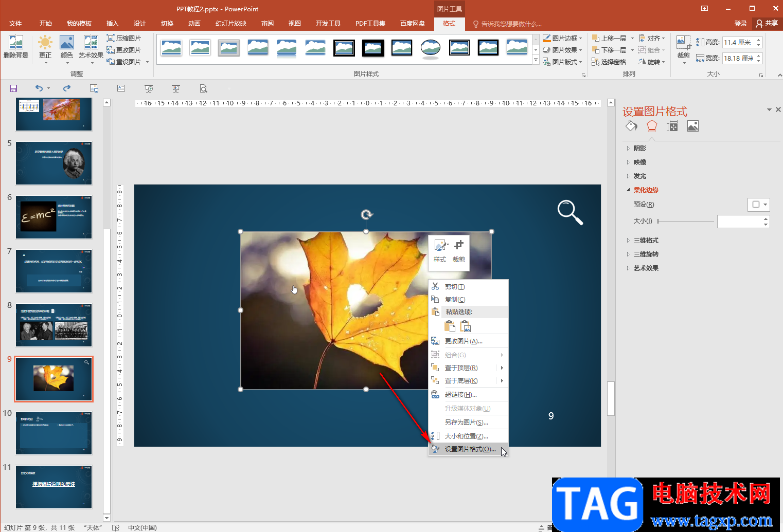Click the 登录 sign-in link
The width and height of the screenshot is (783, 532).
point(740,24)
